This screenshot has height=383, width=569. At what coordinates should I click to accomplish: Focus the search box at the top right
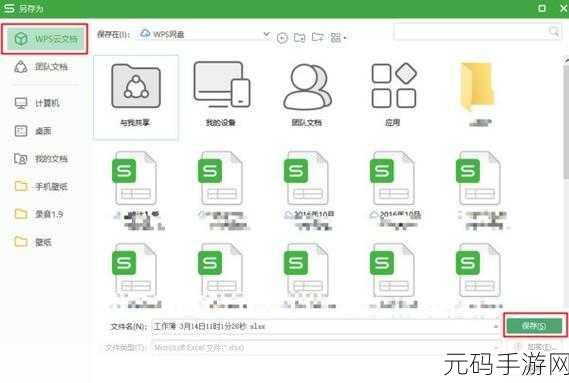(x=477, y=32)
